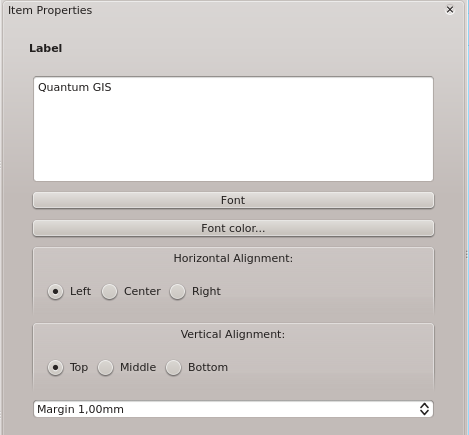
Task: Click inside the Margin 1,00mm field
Action: pyautogui.click(x=225, y=409)
